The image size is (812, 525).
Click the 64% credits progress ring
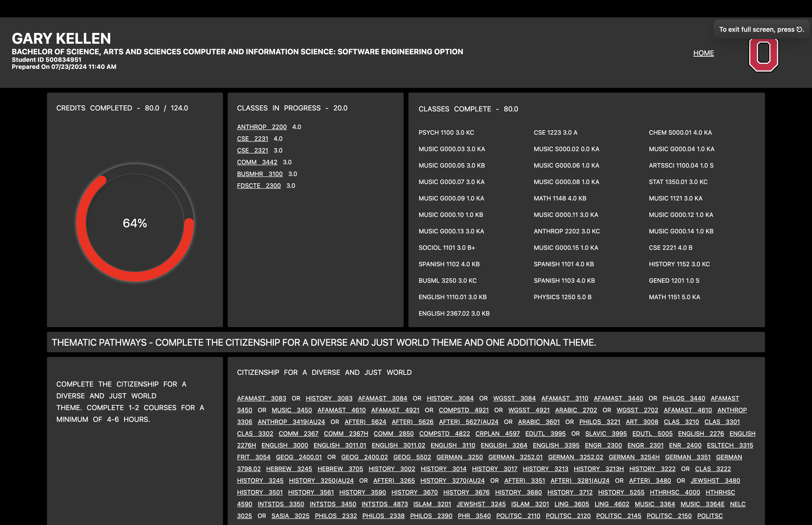[x=135, y=223]
